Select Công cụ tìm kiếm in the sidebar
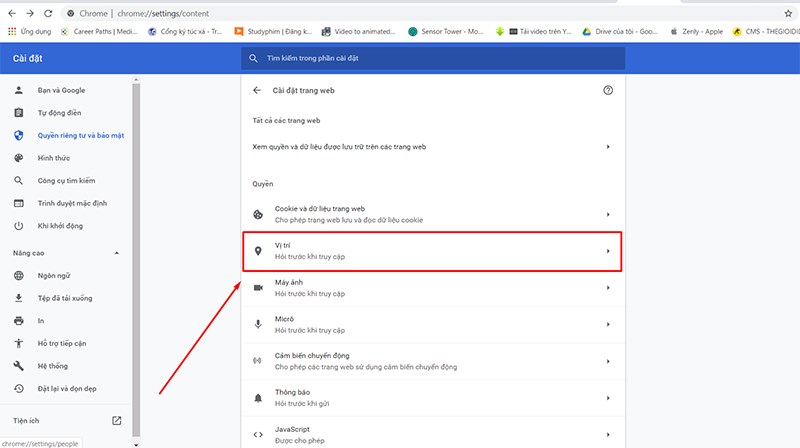The height and width of the screenshot is (448, 800). coord(66,181)
